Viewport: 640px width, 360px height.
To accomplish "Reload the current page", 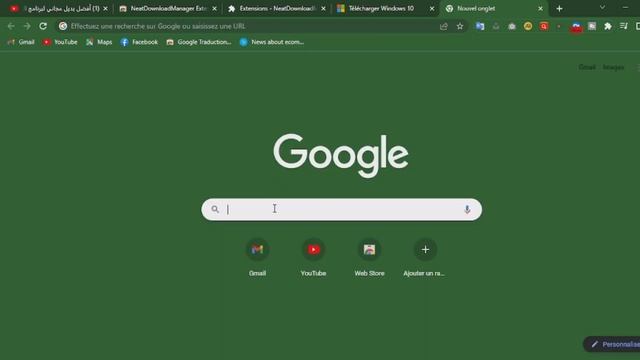I will 43,26.
